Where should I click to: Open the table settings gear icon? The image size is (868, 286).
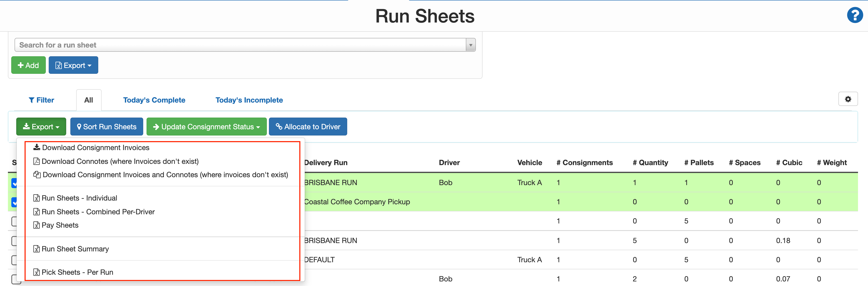click(x=848, y=99)
